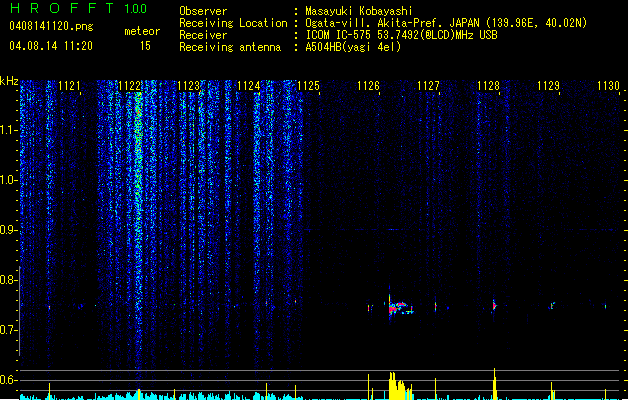Image resolution: width=629 pixels, height=400 pixels.
Task: Click the 1.1 frequency axis label
Action: pos(8,130)
